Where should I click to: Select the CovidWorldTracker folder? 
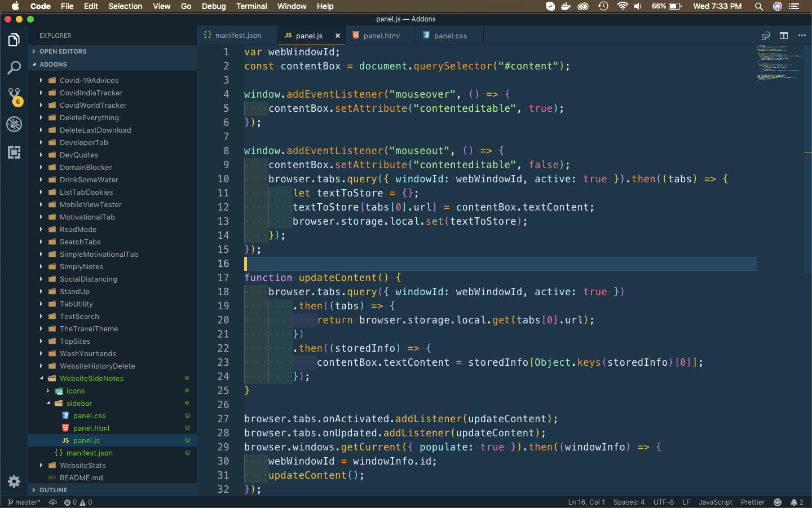(x=113, y=105)
